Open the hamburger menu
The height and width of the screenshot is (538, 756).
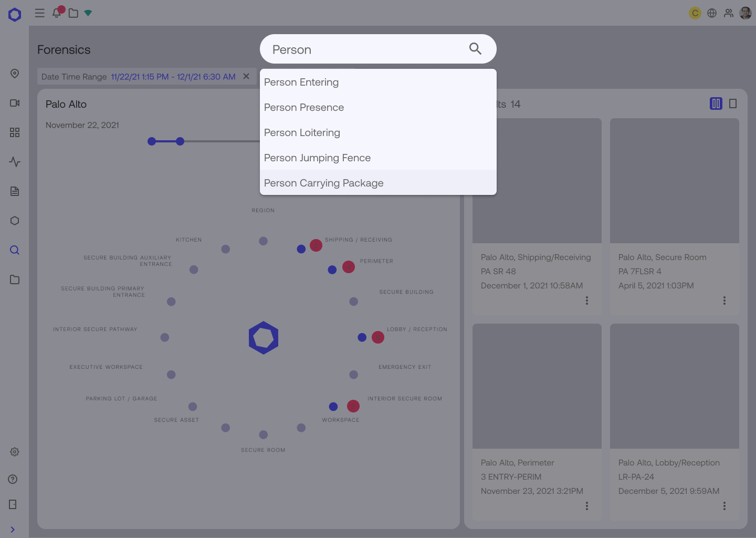[39, 13]
